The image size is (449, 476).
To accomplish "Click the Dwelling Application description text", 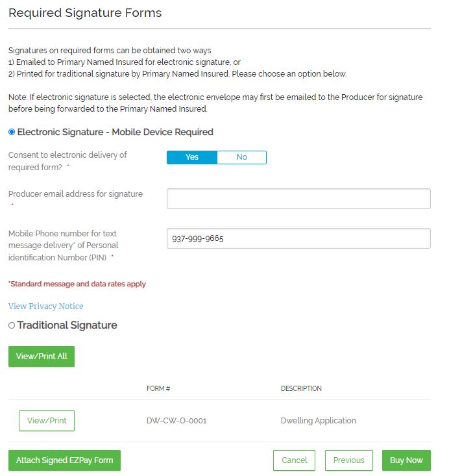I will coord(319,421).
